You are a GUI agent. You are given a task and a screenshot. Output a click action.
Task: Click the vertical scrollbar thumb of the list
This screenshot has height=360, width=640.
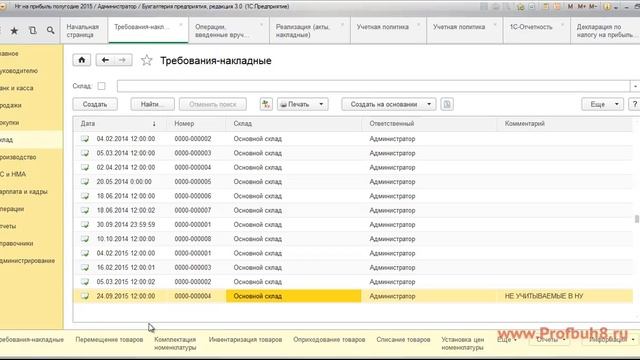coord(636,219)
